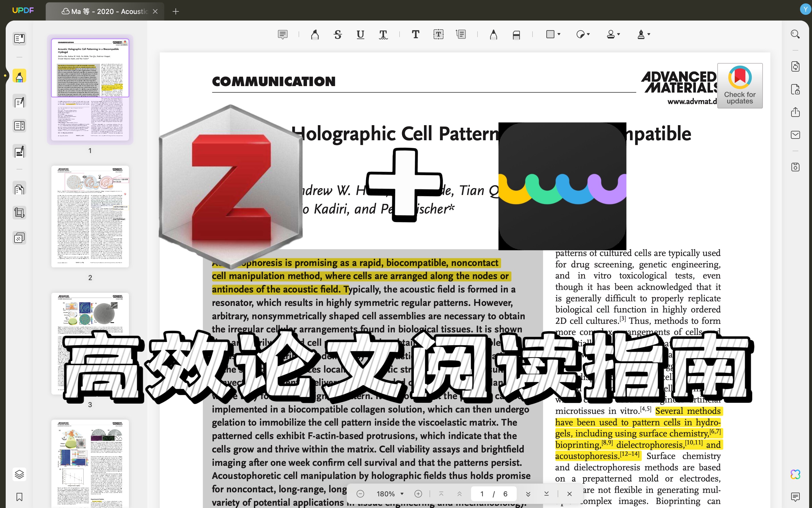Viewport: 812px width, 508px height.
Task: Select the Comment highlighter mode in the left sidebar
Action: 19,76
